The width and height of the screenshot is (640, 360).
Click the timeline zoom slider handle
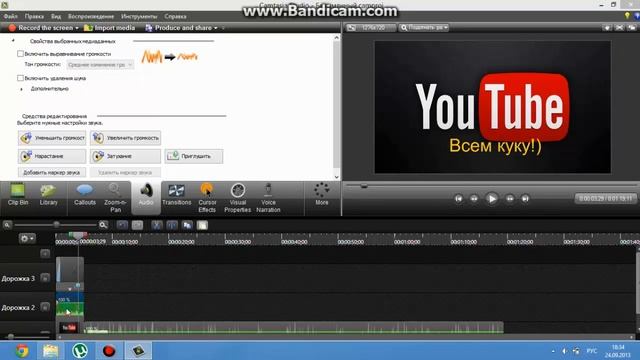point(56,225)
